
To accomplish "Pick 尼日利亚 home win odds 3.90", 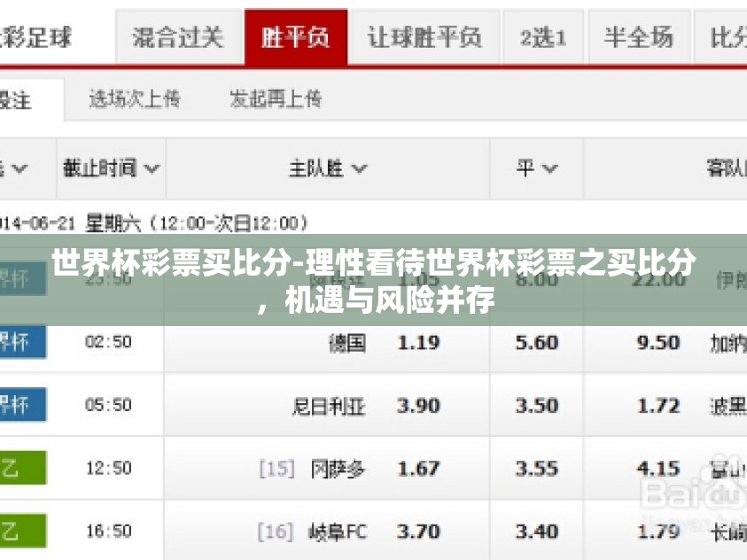I will click(x=418, y=406).
